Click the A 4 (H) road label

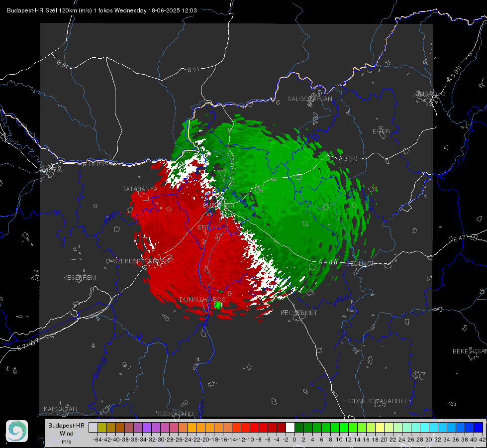pyautogui.click(x=328, y=262)
